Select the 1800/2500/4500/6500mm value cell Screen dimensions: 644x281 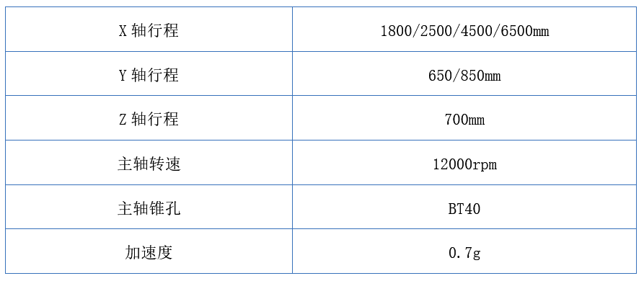coord(464,29)
